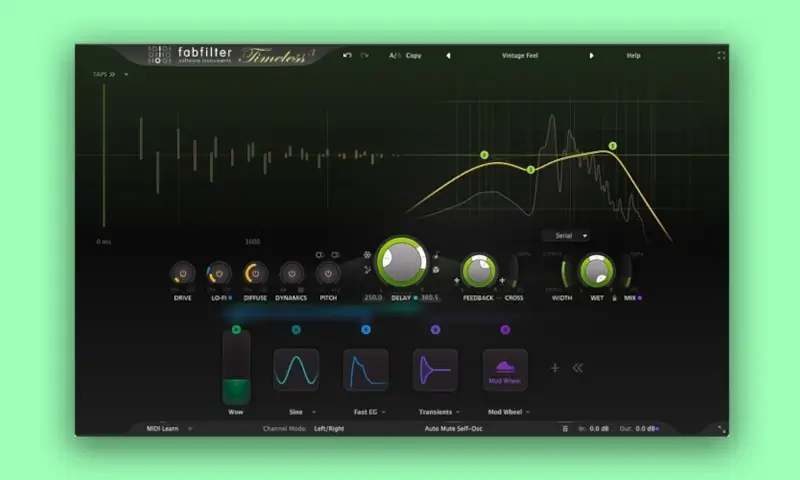Copy the current state to other slot
800x480 pixels.
[414, 56]
